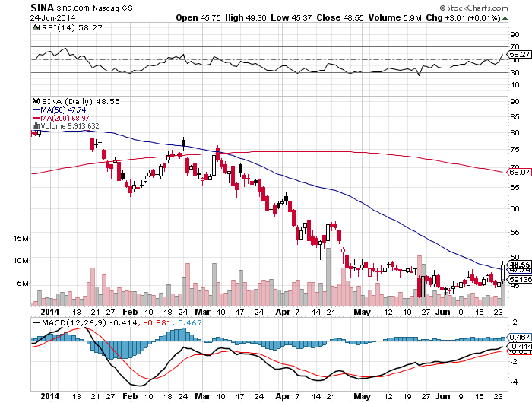Click the '10M' volume axis label
The width and height of the screenshot is (532, 403).
21,260
